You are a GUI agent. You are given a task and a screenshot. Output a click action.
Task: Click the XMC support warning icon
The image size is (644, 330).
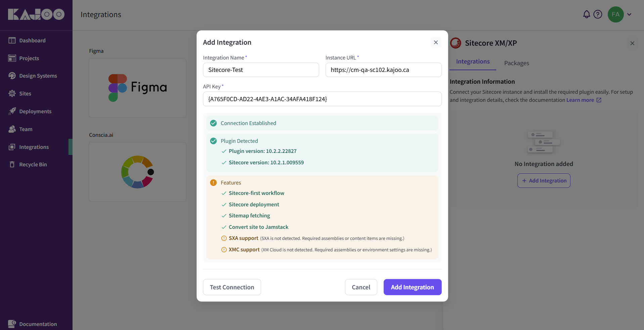(x=224, y=250)
